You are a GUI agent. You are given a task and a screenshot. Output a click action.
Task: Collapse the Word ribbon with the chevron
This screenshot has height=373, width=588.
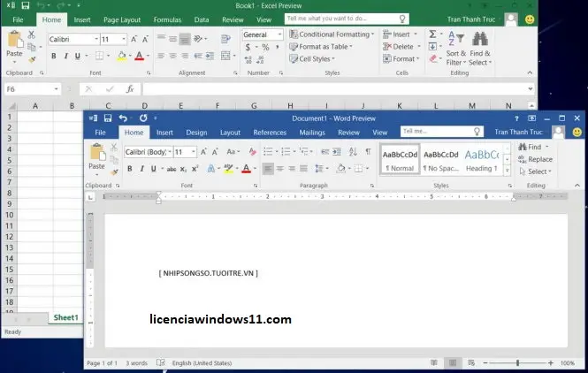(x=577, y=186)
